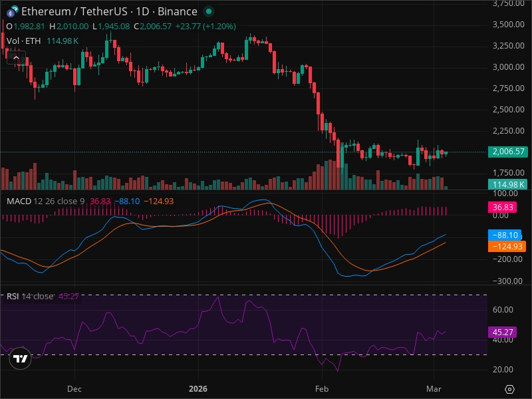Image resolution: width=532 pixels, height=399 pixels.
Task: Click the 20.00 RSI scale label
Action: pyautogui.click(x=503, y=370)
